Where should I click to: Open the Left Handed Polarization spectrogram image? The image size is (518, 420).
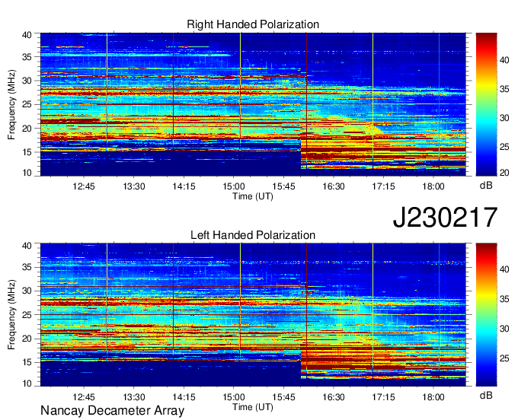click(x=253, y=315)
